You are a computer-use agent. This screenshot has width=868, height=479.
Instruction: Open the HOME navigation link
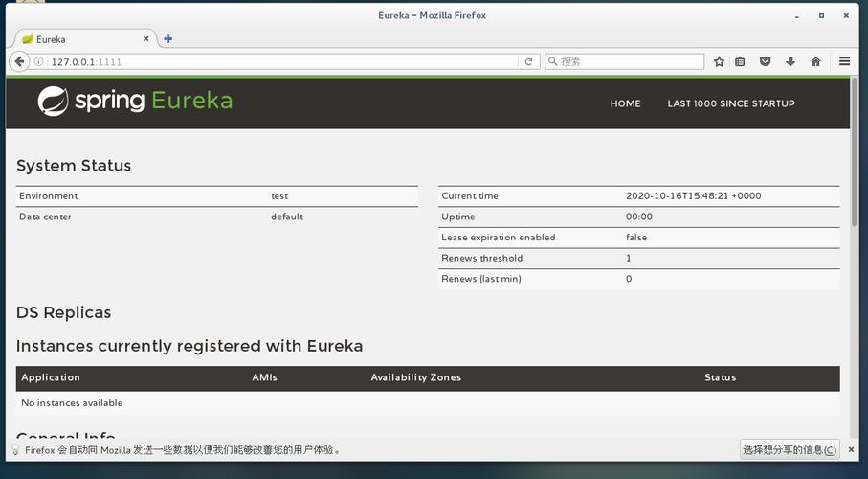tap(626, 103)
